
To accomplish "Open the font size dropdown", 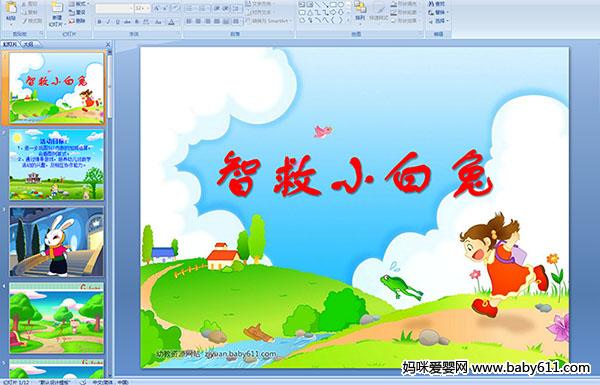I will click(148, 8).
